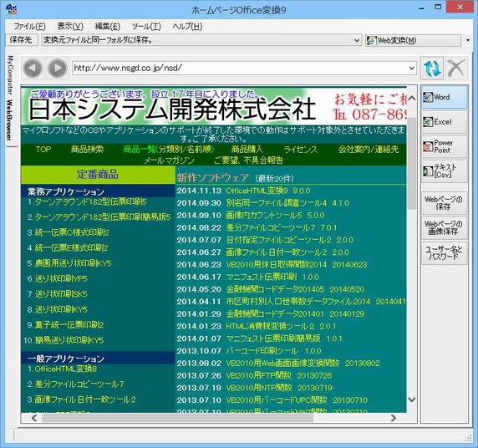478x448 pixels.
Task: Open the OfficeHTML変換9 9.0.0 link
Action: coord(268,191)
